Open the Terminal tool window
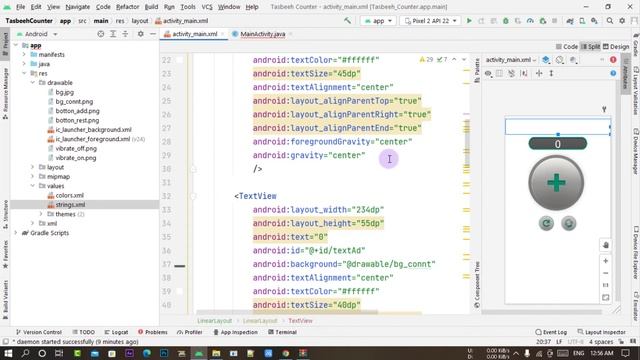Image resolution: width=640 pixels, height=360 pixels. [x=282, y=332]
